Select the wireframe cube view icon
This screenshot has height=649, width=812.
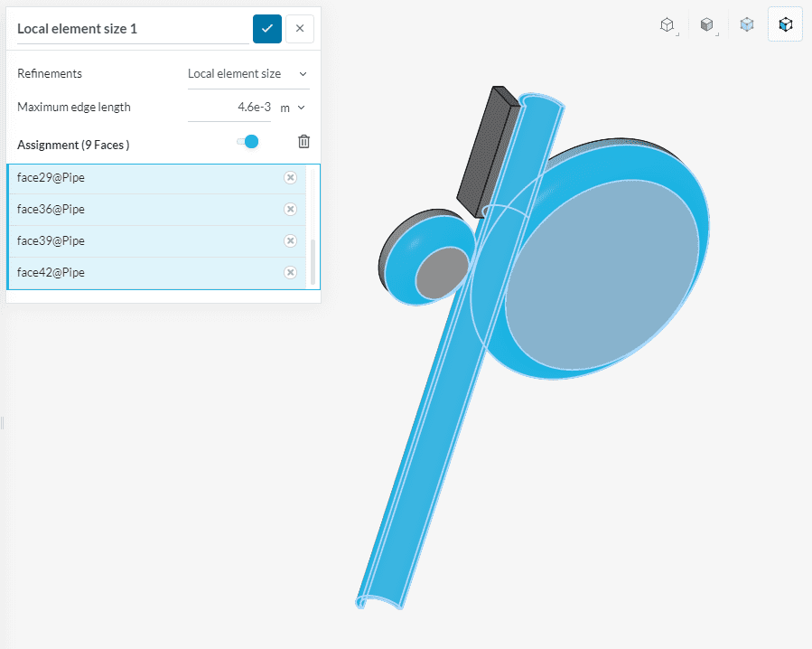667,25
